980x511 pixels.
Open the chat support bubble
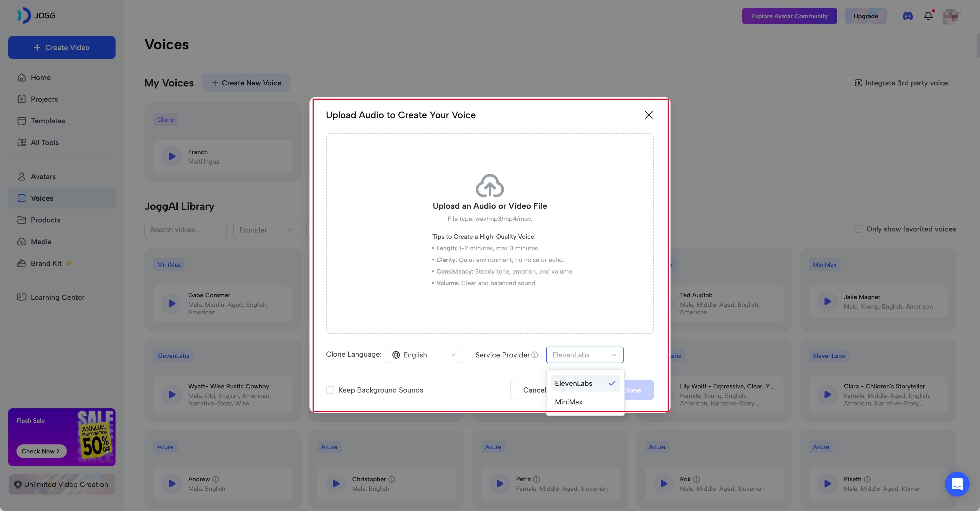coord(957,484)
